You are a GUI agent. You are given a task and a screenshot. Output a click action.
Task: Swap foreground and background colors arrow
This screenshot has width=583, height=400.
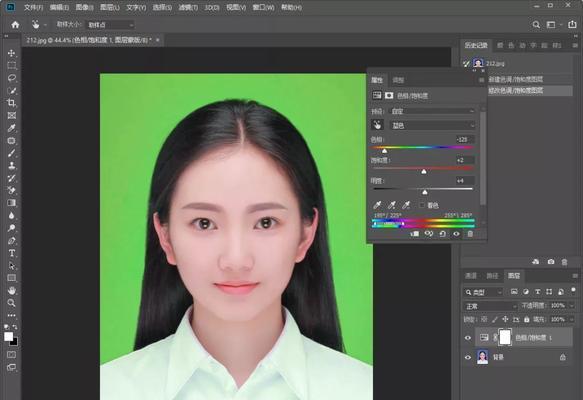(x=15, y=327)
